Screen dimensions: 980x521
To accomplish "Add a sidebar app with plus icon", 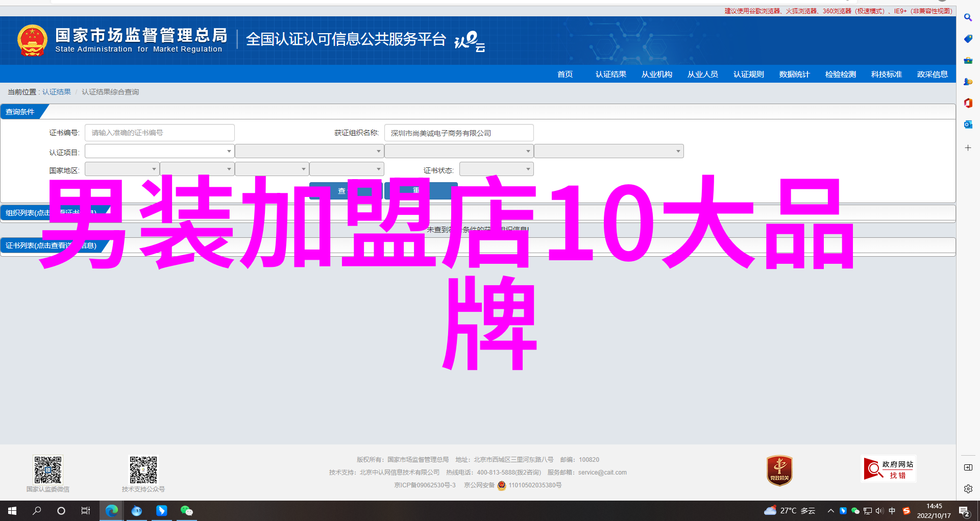I will 968,148.
